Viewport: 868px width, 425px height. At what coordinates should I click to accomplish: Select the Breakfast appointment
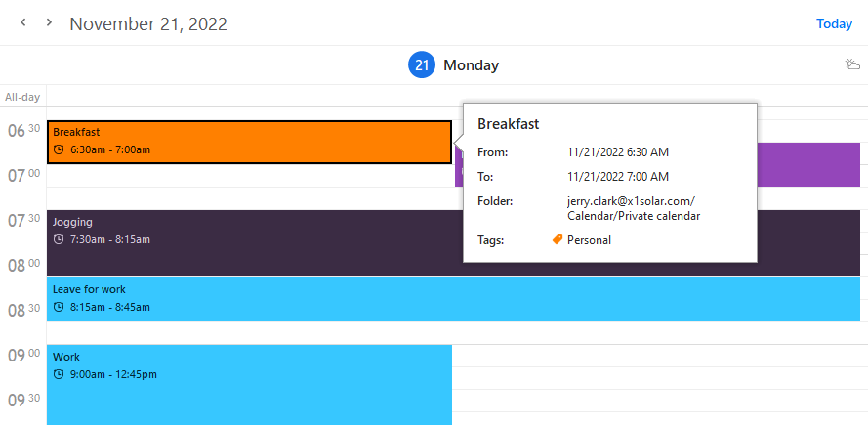point(249,143)
